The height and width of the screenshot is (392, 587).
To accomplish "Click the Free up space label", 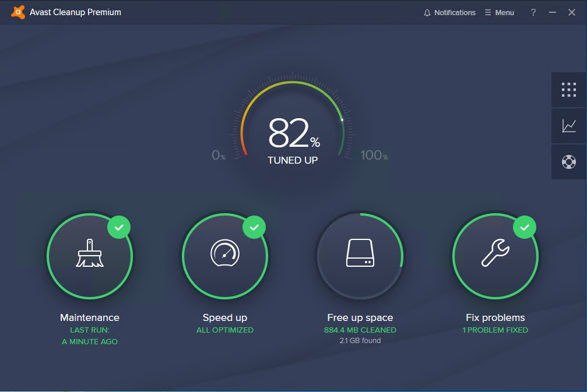I will click(x=360, y=318).
